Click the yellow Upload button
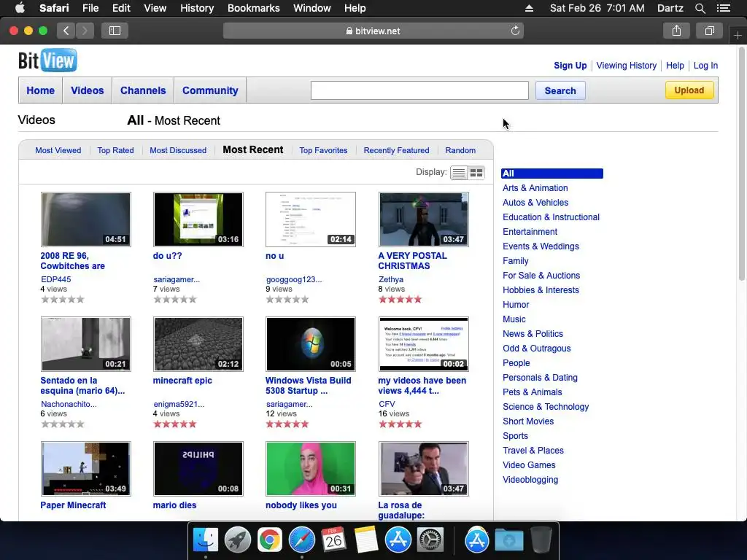 [689, 90]
